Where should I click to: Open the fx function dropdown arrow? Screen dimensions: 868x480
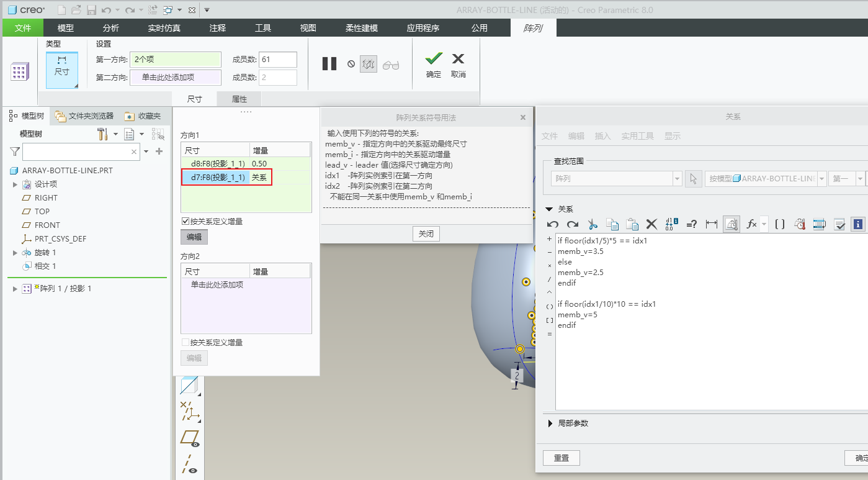tap(764, 224)
